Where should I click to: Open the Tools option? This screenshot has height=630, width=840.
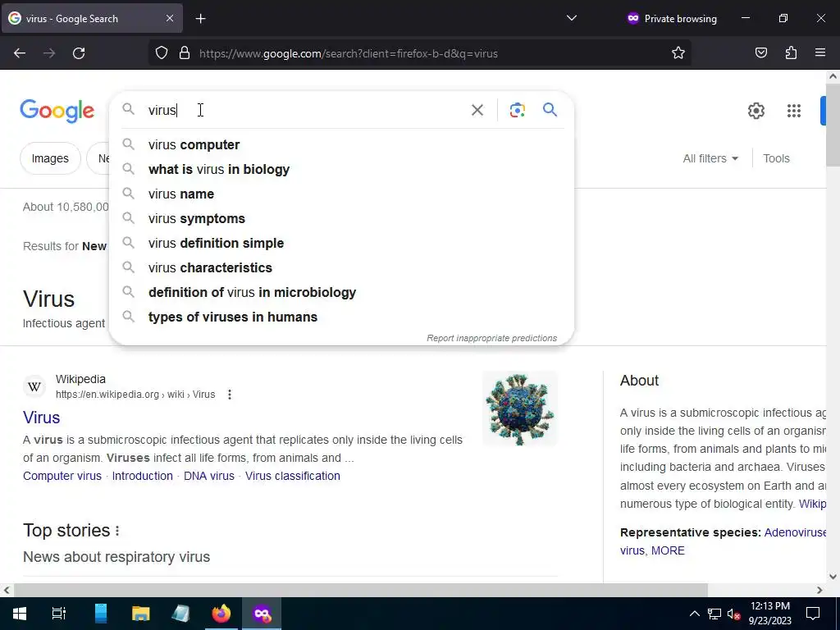[x=776, y=158]
